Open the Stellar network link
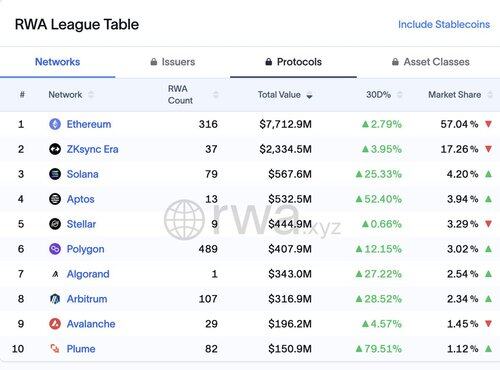500x370 pixels. coord(81,224)
